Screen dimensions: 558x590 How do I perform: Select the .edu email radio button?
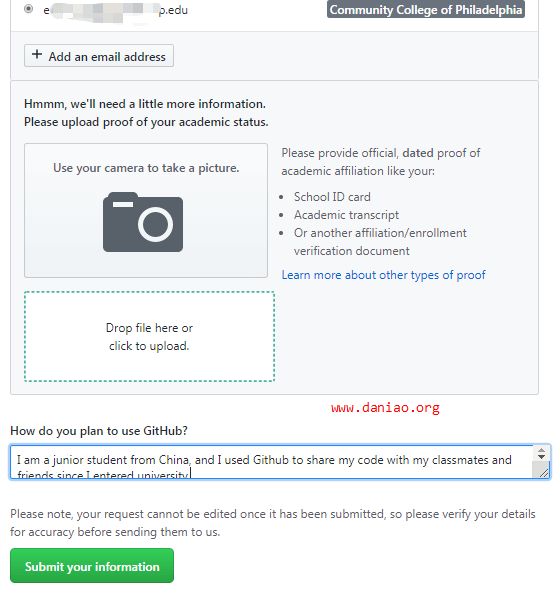point(28,9)
